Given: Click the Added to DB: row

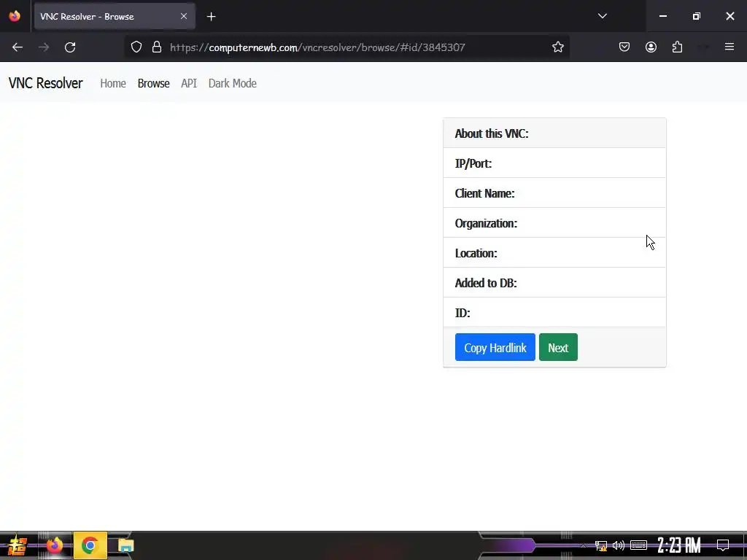Looking at the screenshot, I should tap(554, 282).
